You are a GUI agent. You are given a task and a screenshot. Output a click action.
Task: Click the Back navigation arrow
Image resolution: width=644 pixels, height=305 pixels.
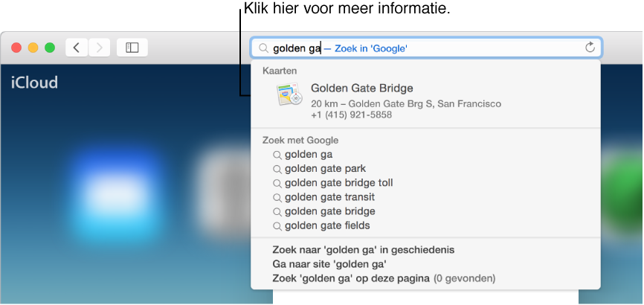coord(77,48)
